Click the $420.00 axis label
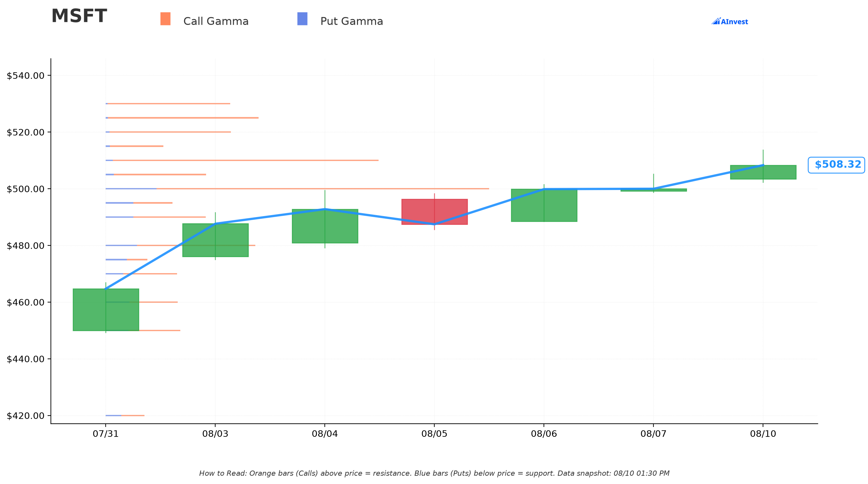Screen dimensions: 868x484 [26, 416]
